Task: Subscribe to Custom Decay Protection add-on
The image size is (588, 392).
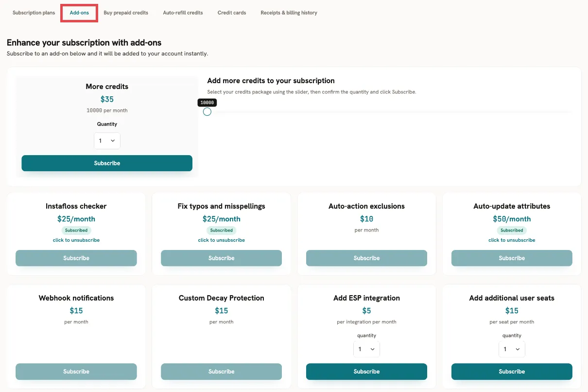Action: tap(221, 372)
